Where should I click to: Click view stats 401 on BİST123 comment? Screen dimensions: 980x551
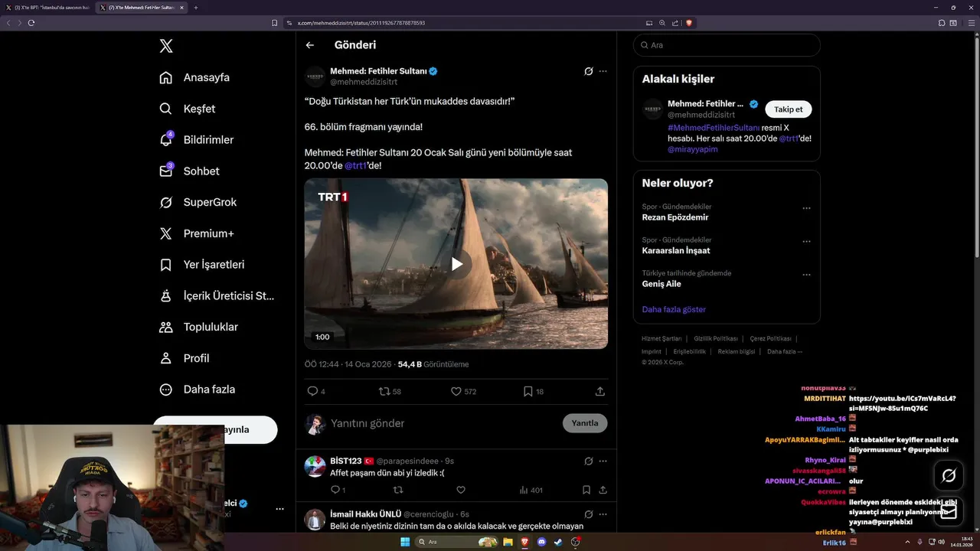click(531, 490)
